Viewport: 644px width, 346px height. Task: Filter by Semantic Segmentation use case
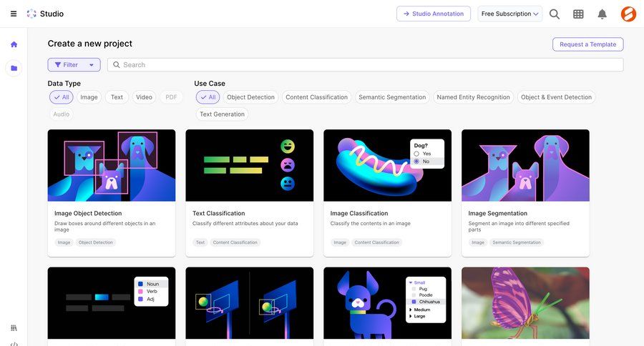pyautogui.click(x=392, y=97)
